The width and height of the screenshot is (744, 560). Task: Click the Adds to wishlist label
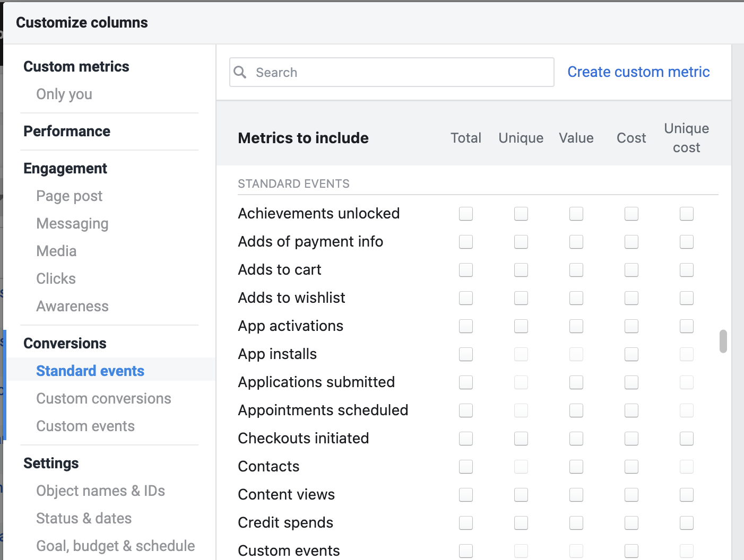pyautogui.click(x=291, y=297)
